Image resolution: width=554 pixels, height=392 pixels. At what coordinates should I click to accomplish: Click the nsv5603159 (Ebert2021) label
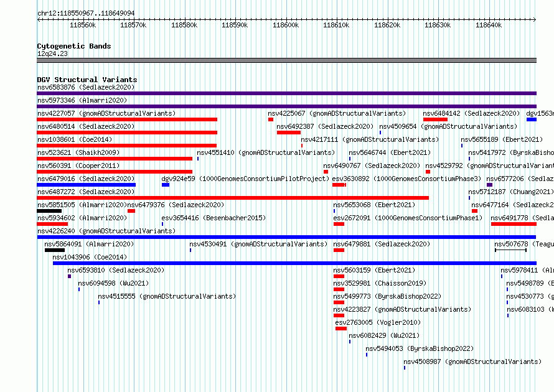coord(374,270)
